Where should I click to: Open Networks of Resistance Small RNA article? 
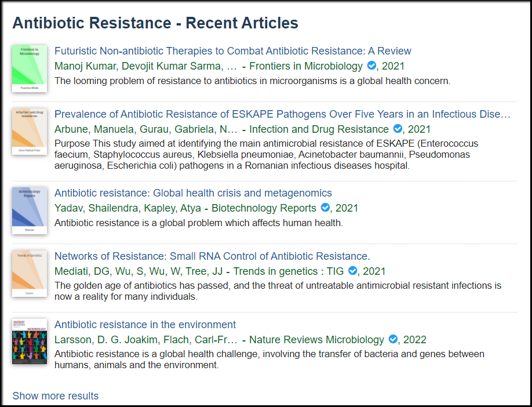pos(212,256)
